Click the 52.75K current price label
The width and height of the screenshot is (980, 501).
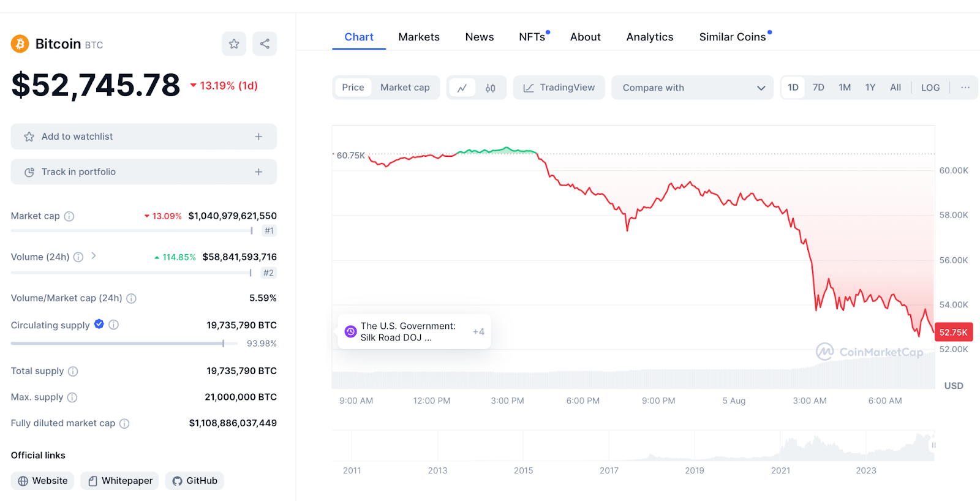(954, 332)
